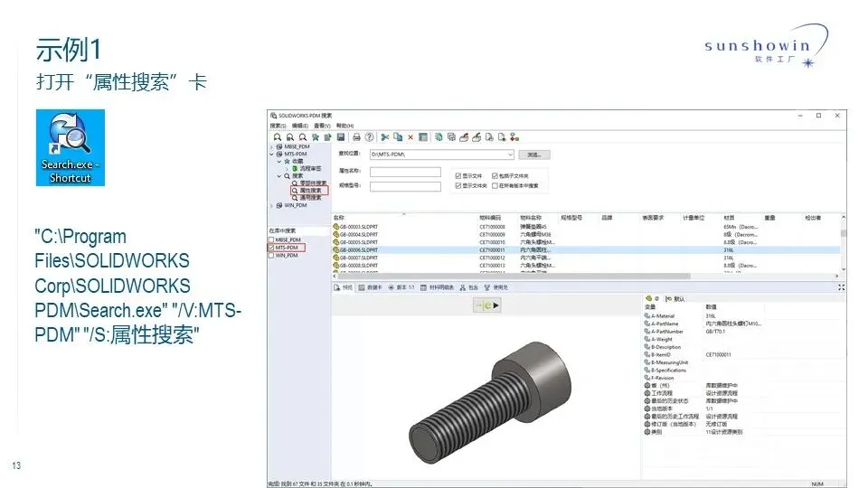Click the 规格型号 input field
This screenshot has height=488, width=868.
pyautogui.click(x=405, y=186)
